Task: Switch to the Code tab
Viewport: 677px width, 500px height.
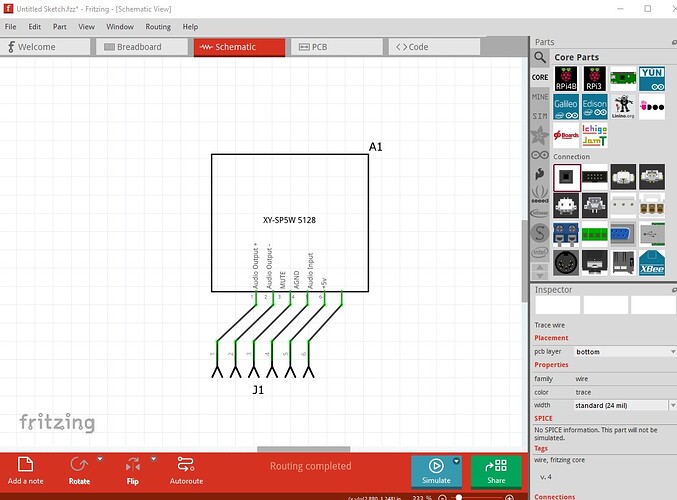Action: (x=434, y=47)
